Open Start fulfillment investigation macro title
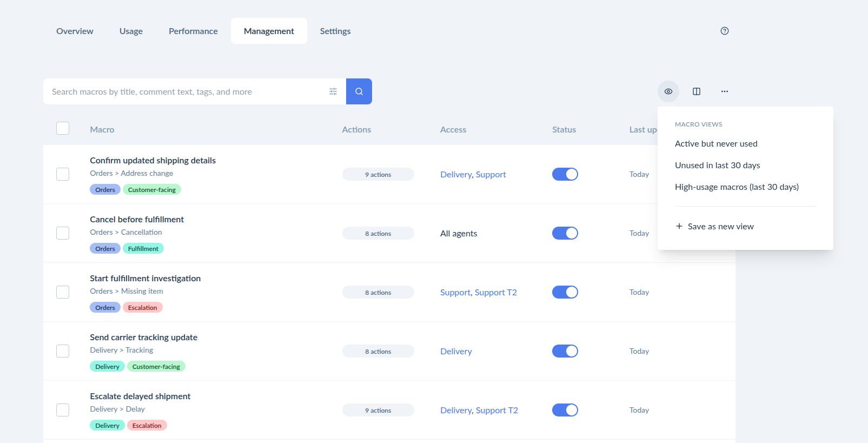 145,279
